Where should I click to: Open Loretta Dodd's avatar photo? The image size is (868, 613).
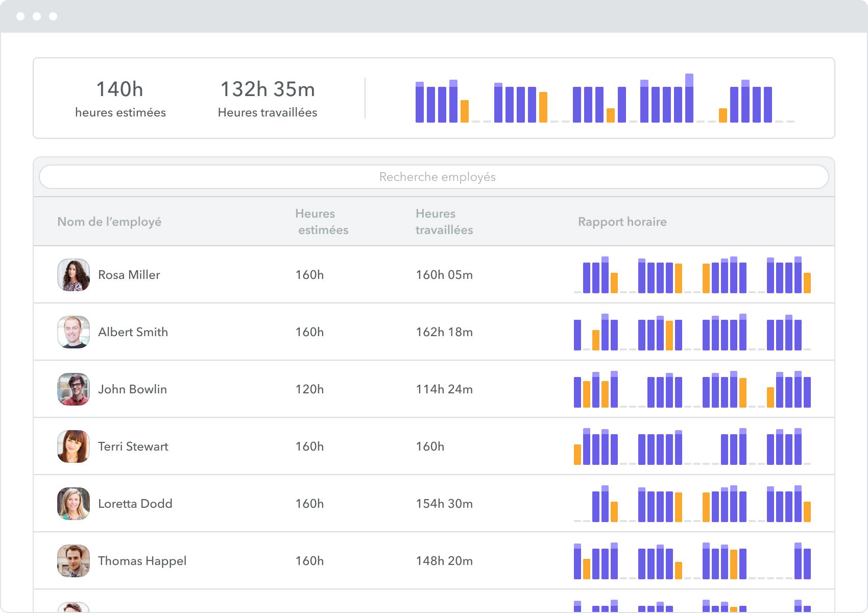tap(74, 504)
